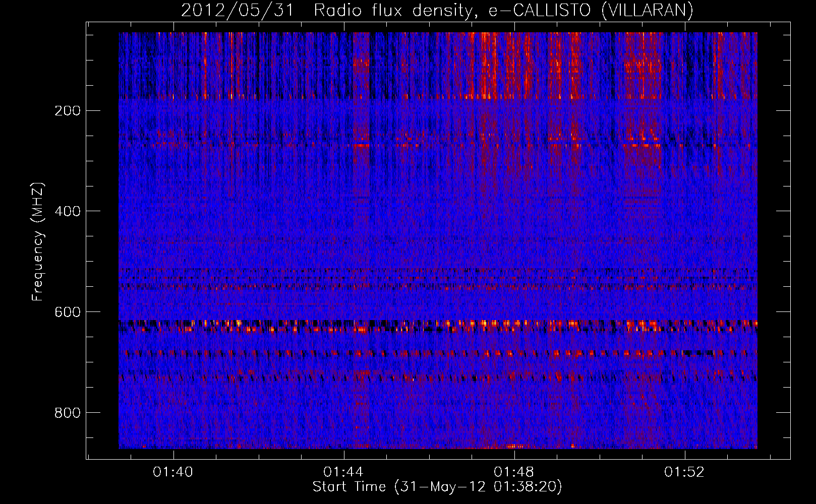Click the 01:44 time tick label

click(344, 472)
